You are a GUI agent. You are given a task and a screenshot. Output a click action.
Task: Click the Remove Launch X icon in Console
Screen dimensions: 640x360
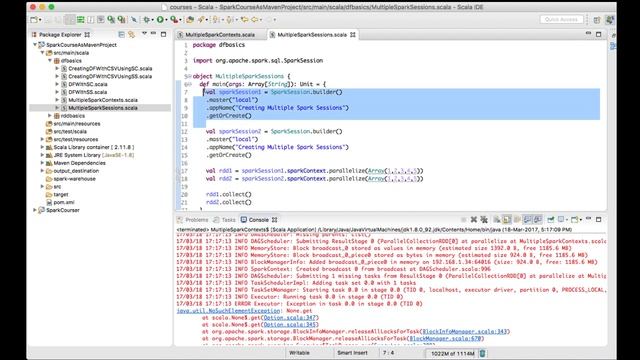point(473,220)
